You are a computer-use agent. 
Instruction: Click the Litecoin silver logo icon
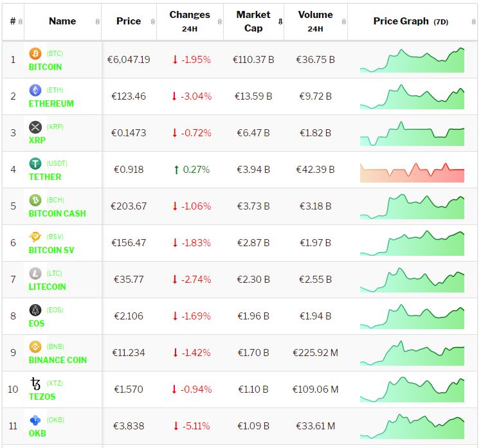click(x=35, y=274)
